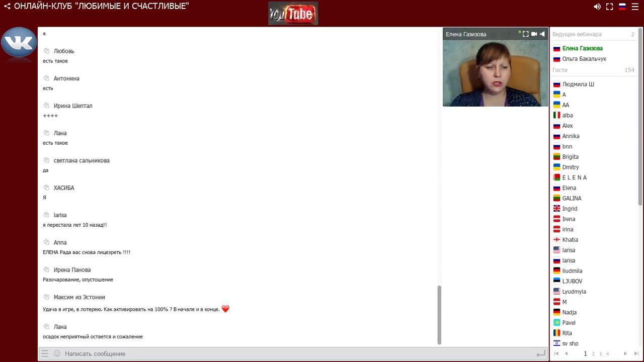Image resolution: width=644 pixels, height=362 pixels.
Task: Select guest Pavel
Action: pos(569,323)
